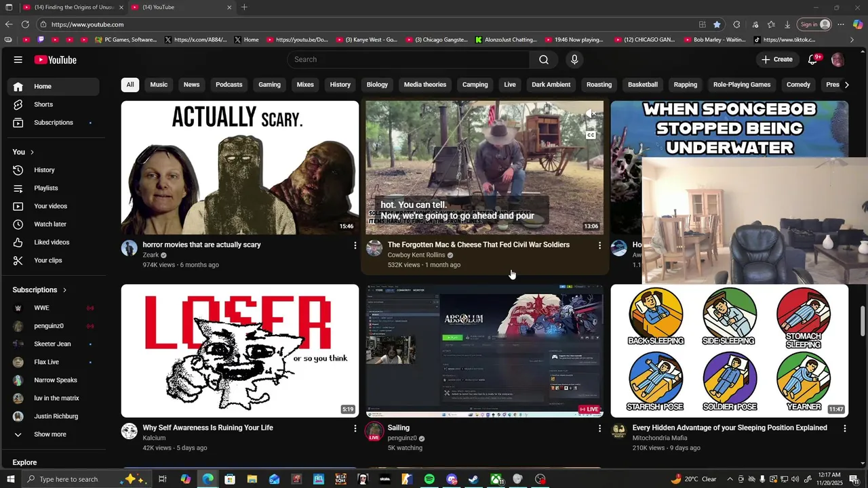The width and height of the screenshot is (868, 488).
Task: Open the Kanye West bookmark
Action: tap(367, 40)
